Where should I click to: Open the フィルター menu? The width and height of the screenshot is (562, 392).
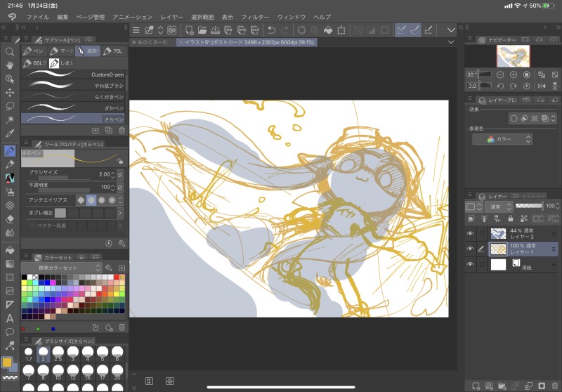[255, 17]
